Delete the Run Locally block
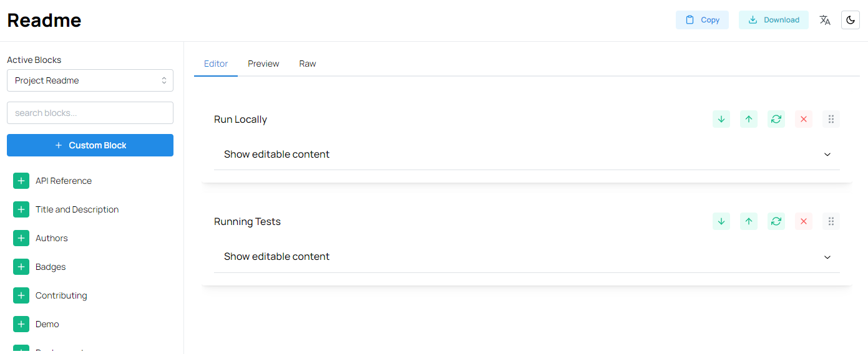 (x=804, y=119)
